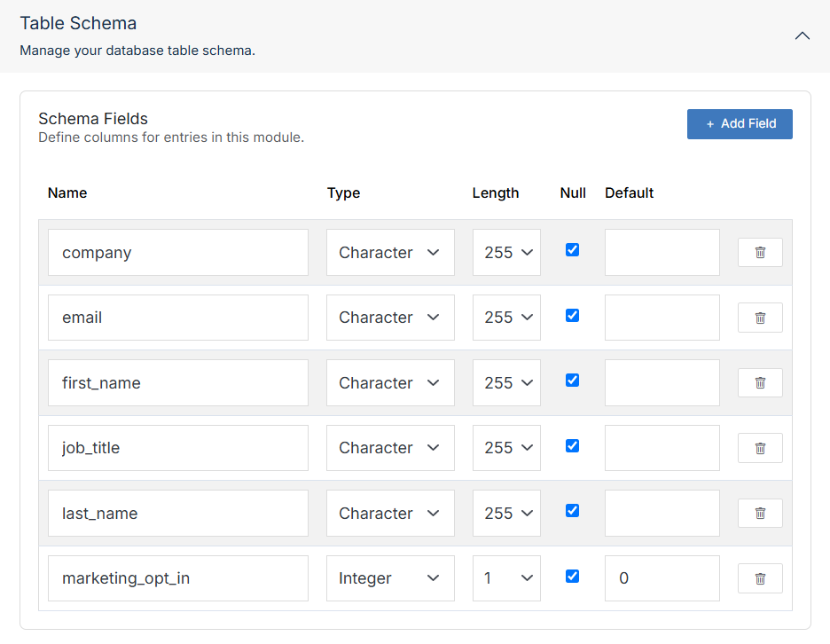Open the Length dropdown for company

point(506,252)
